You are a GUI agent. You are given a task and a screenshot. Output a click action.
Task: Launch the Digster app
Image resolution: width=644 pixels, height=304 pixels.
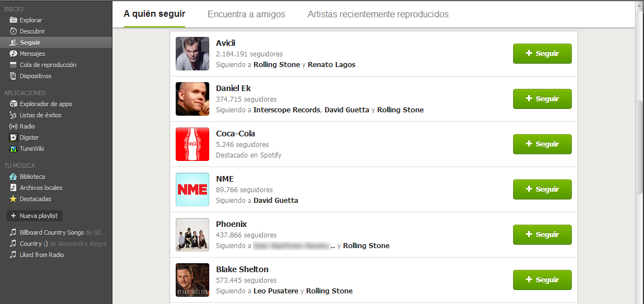pos(29,137)
